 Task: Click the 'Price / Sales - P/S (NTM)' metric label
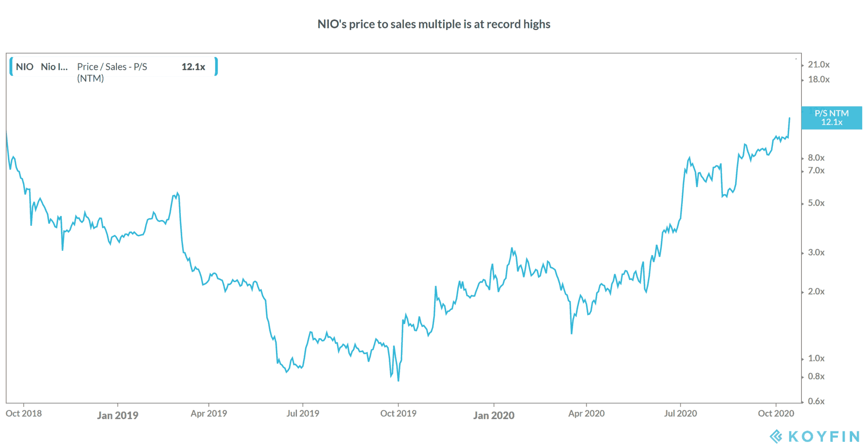(112, 72)
